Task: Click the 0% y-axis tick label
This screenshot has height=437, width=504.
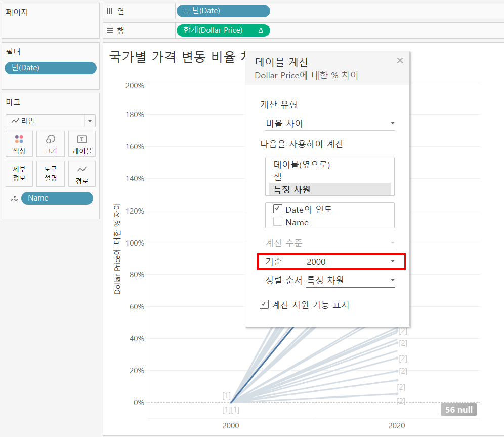Action: [139, 402]
